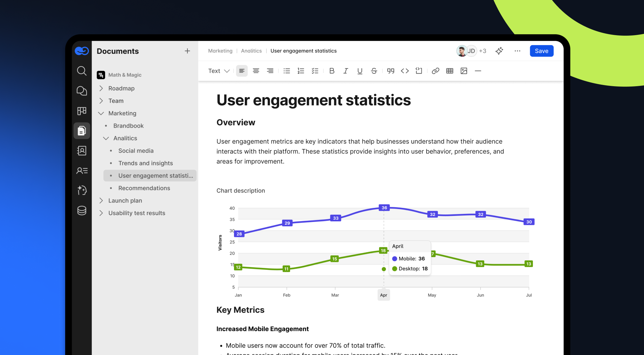644x355 pixels.
Task: Click the Save button
Action: 541,51
